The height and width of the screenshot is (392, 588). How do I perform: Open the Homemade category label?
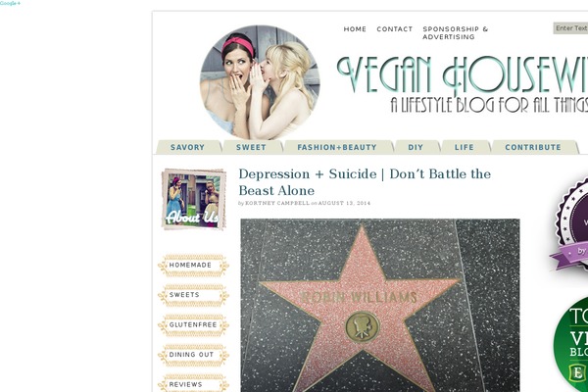coord(193,266)
